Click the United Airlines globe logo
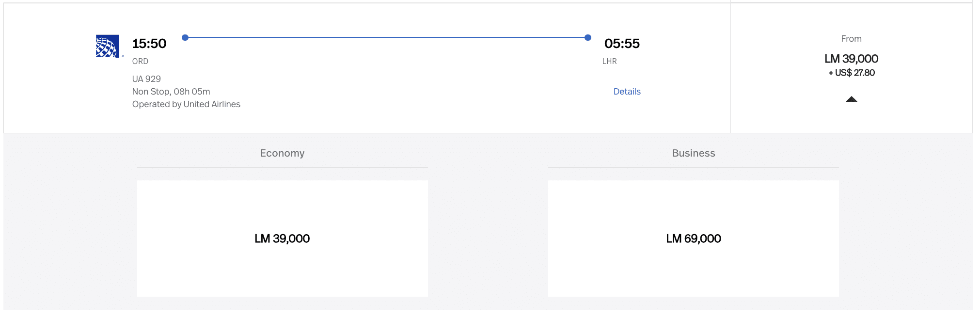980x319 pixels. pos(108,46)
